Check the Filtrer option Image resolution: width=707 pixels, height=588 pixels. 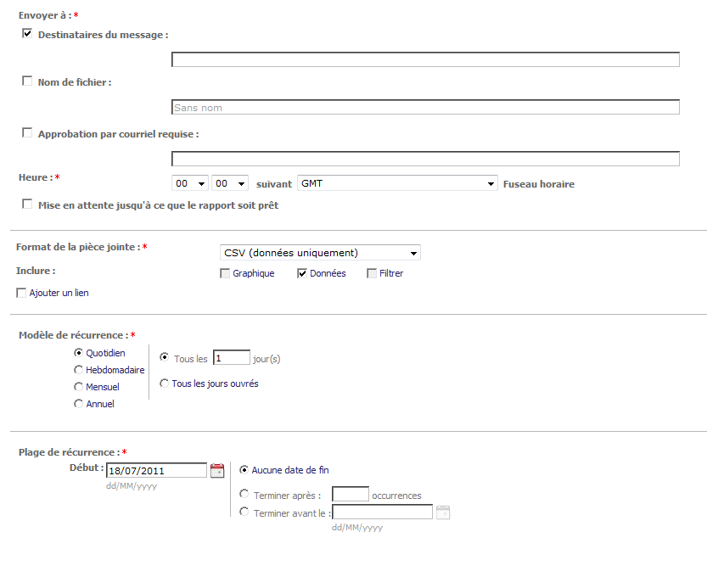(x=372, y=273)
